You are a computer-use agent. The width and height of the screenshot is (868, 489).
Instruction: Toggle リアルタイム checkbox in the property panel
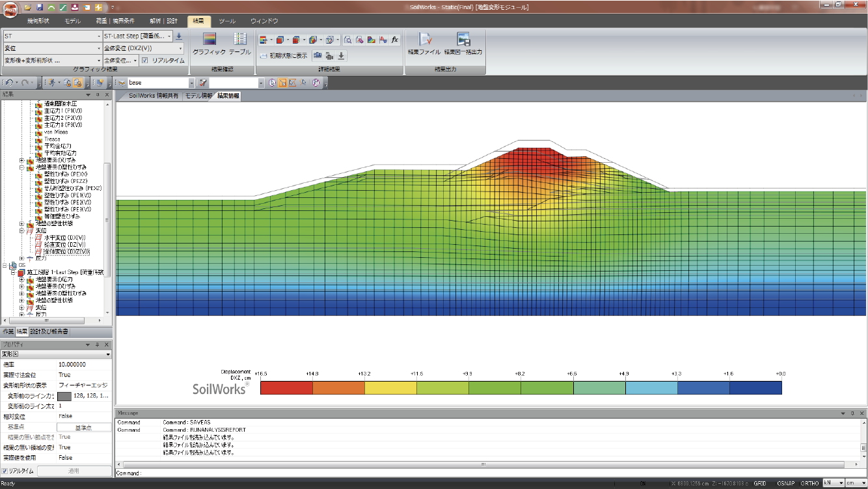pyautogui.click(x=5, y=471)
